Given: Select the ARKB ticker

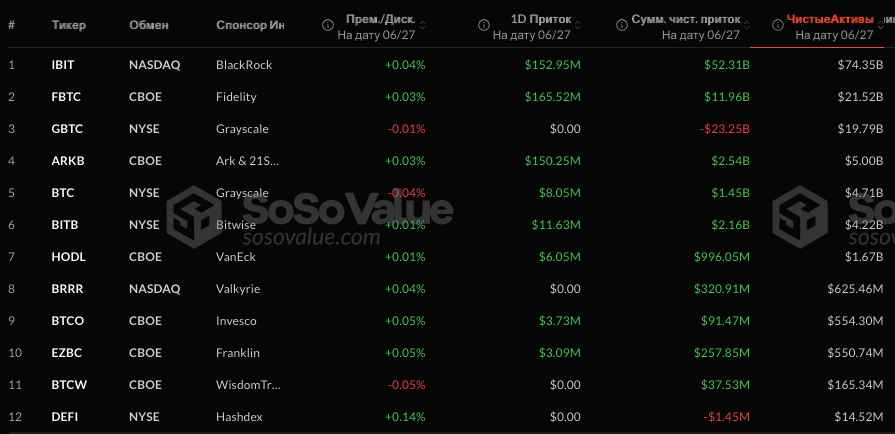Looking at the screenshot, I should click(x=68, y=160).
